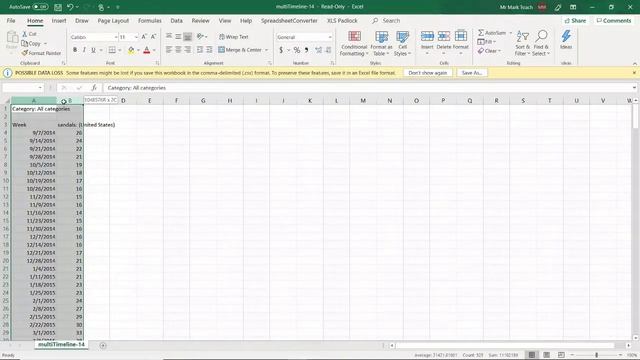640x360 pixels.
Task: Apply Percent Style
Action: tap(297, 50)
